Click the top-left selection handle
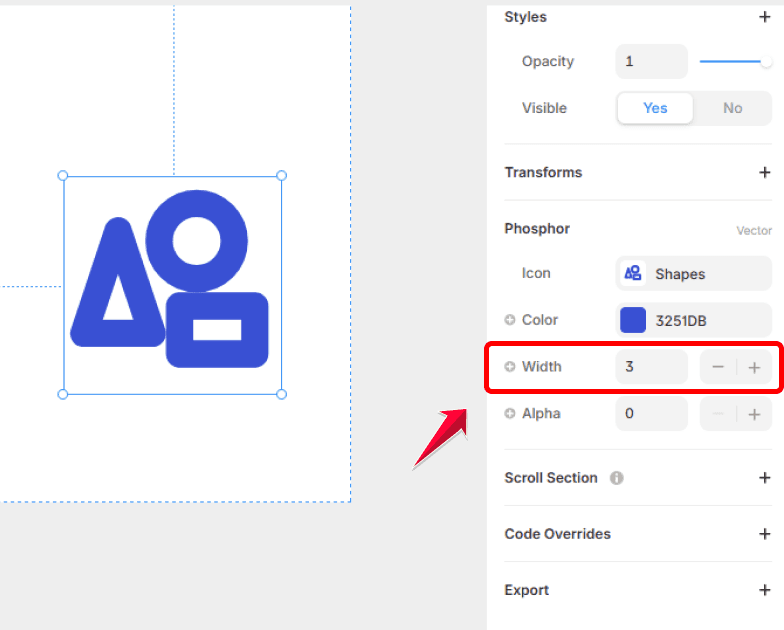 (x=62, y=176)
